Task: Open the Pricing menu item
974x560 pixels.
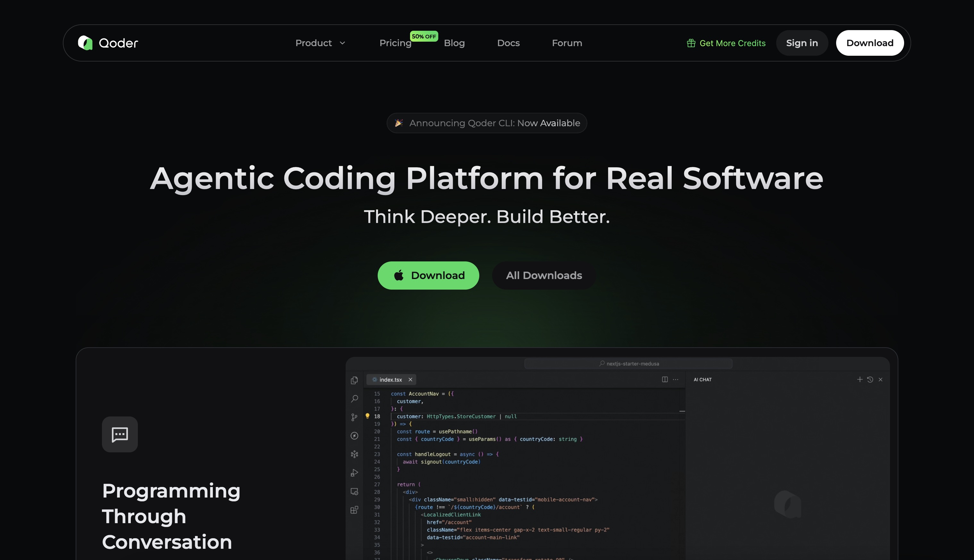Action: (x=395, y=43)
